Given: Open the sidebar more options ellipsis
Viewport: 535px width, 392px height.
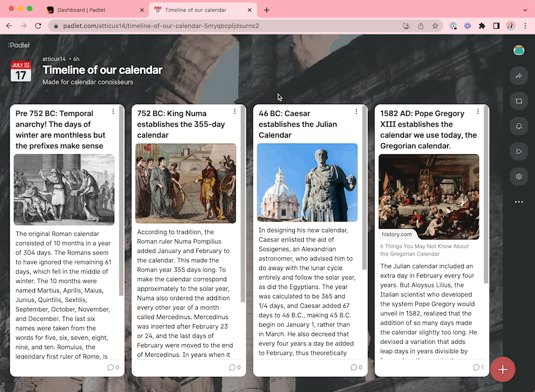Looking at the screenshot, I should click(x=519, y=202).
